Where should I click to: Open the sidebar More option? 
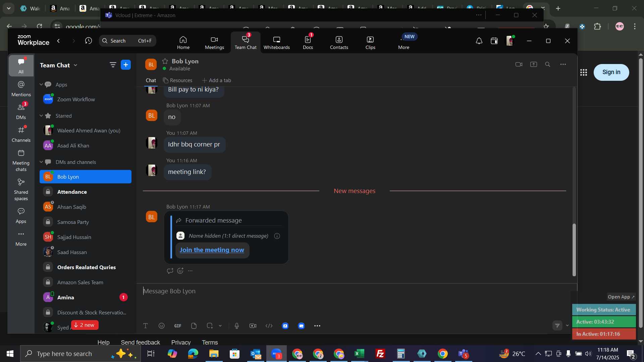click(21, 239)
